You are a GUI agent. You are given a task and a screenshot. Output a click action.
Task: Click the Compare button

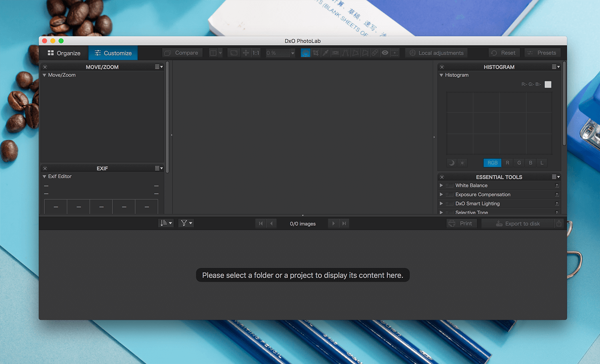click(x=182, y=53)
